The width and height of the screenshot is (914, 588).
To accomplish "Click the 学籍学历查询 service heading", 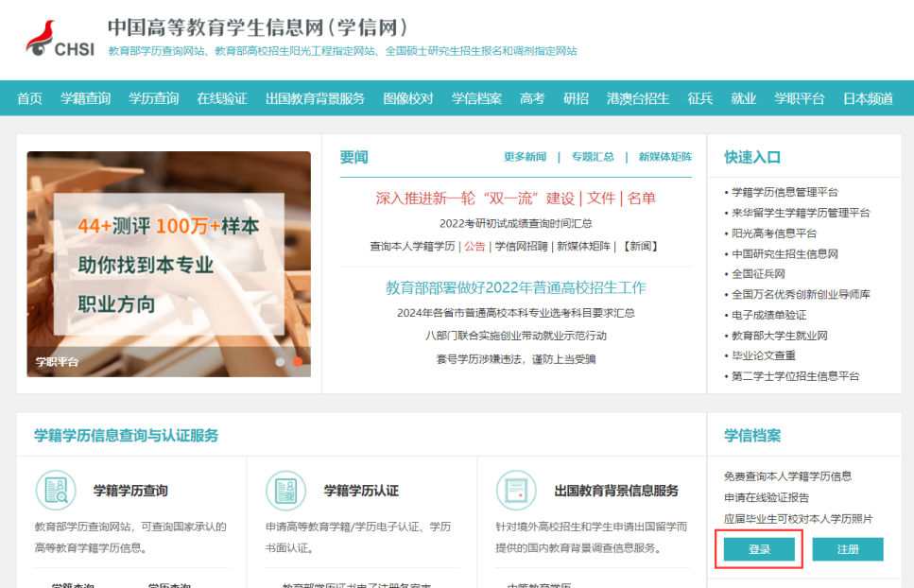I will pyautogui.click(x=130, y=491).
